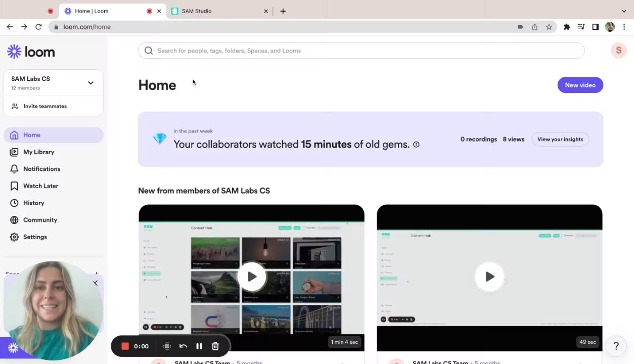Click the search magnifier icon

pyautogui.click(x=148, y=51)
